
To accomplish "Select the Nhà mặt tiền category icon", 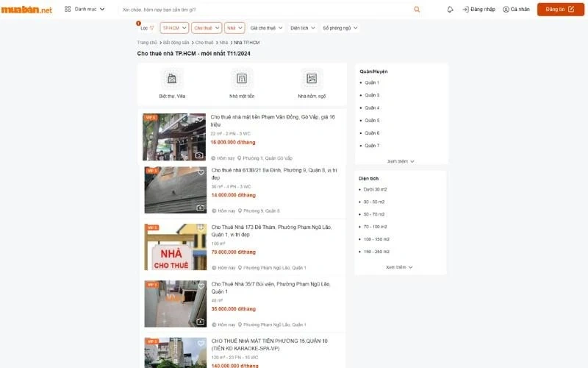I will (x=242, y=79).
